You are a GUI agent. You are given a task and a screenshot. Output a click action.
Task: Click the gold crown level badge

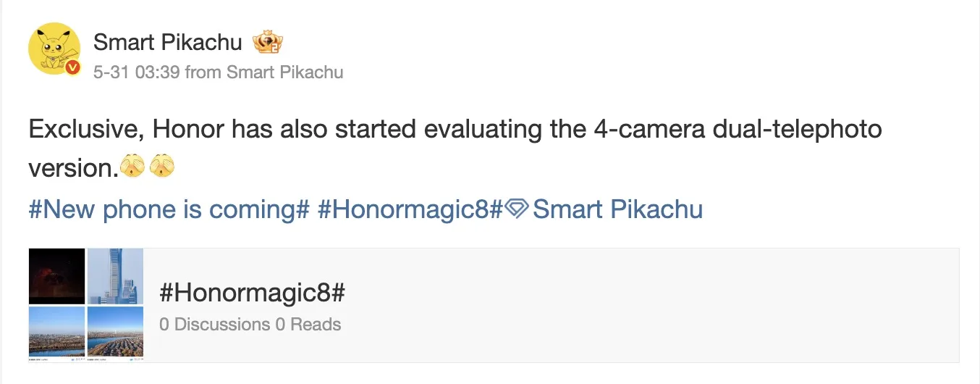(x=267, y=43)
